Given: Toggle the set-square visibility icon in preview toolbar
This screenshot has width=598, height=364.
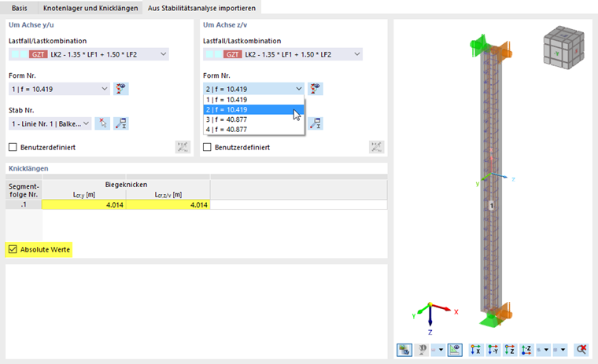Looking at the screenshot, I should pos(455,350).
